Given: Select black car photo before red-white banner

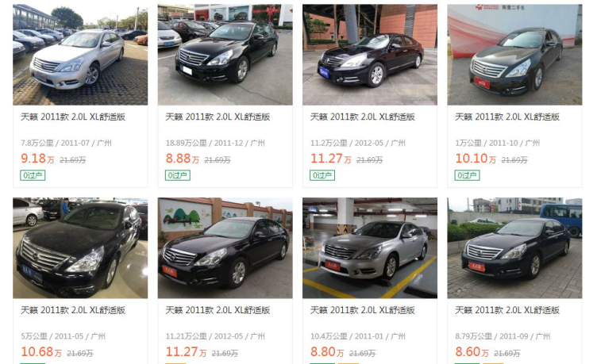Looking at the screenshot, I should [x=514, y=55].
